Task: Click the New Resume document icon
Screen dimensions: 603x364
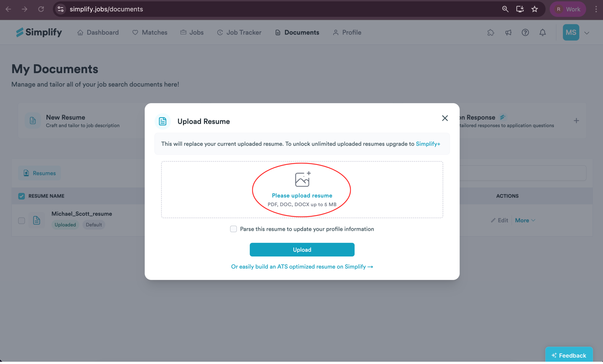Action: (32, 120)
